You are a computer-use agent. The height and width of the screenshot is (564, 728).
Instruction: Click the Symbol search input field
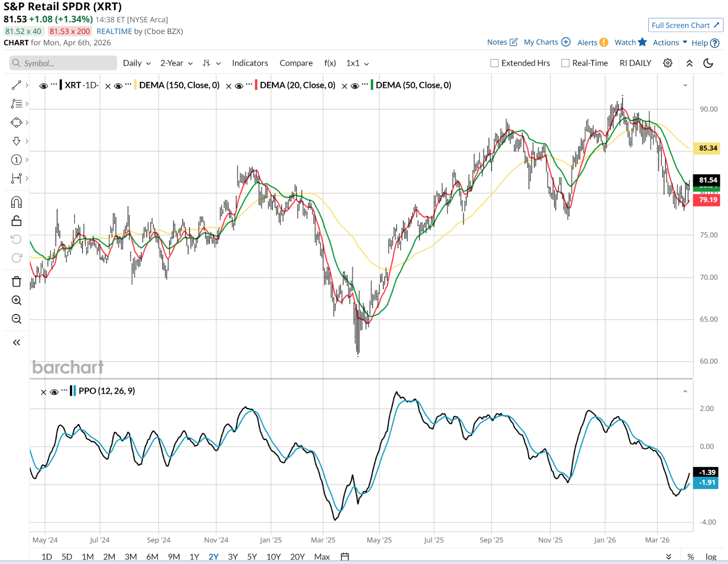pos(63,63)
